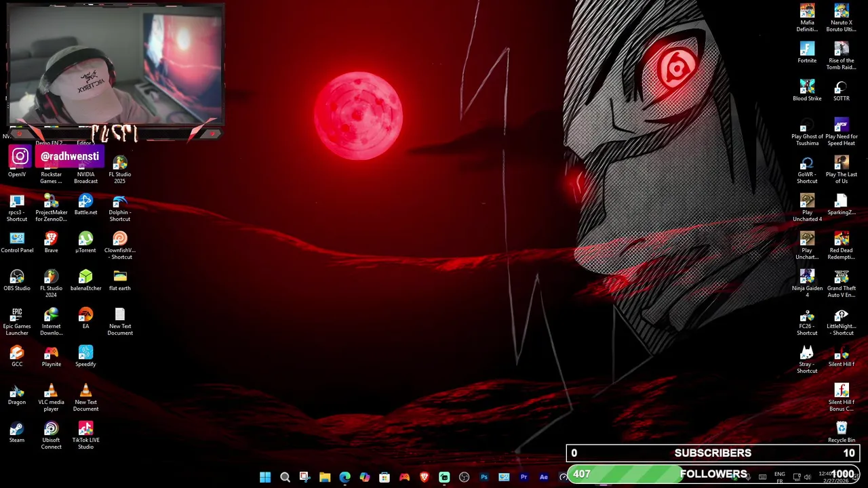Launch Play The Last of Us icon

point(841,169)
